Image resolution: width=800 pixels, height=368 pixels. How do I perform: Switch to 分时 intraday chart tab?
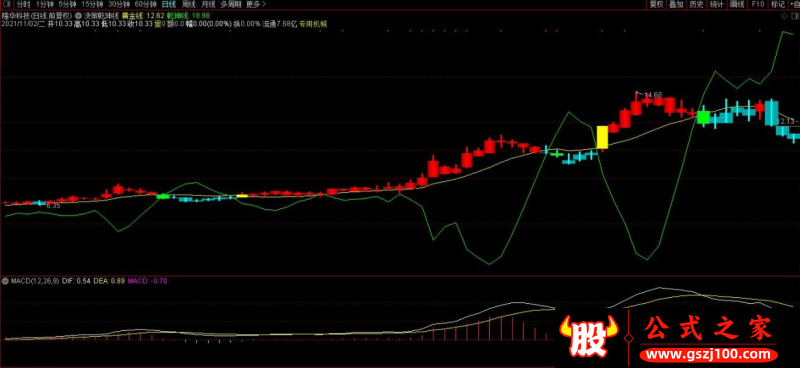point(23,4)
